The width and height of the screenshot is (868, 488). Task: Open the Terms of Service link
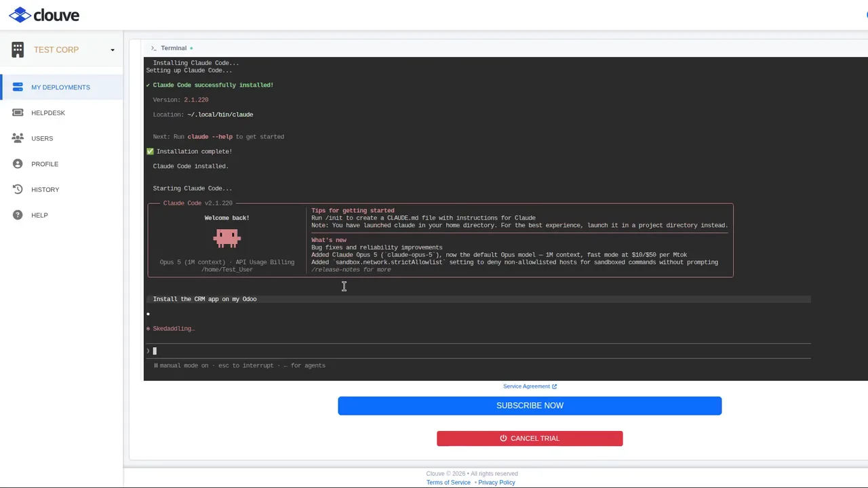[448, 483]
